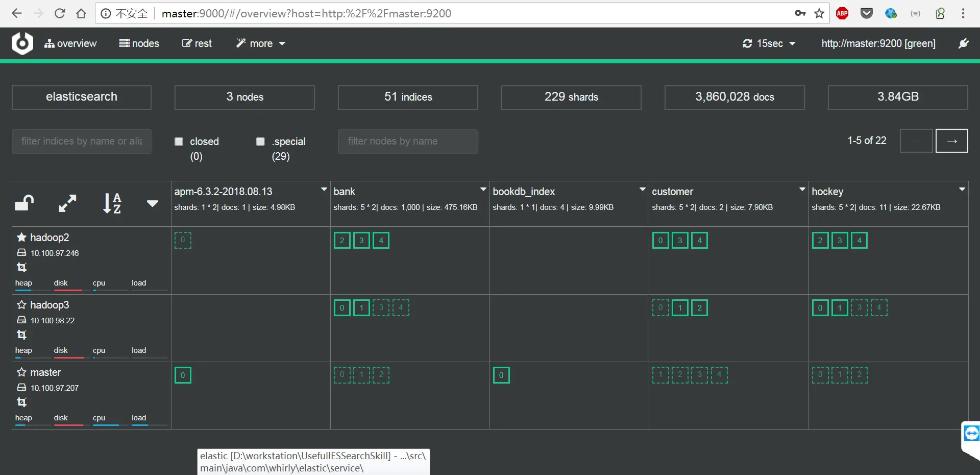Click the disk usage bar for hadoop3
Screen dimensions: 980x475
pos(71,358)
